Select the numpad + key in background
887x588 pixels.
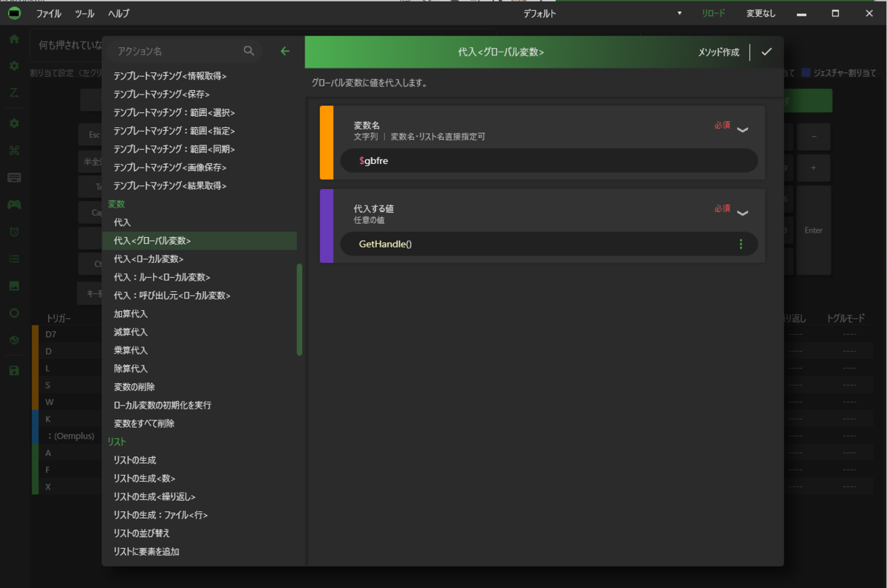pyautogui.click(x=813, y=168)
